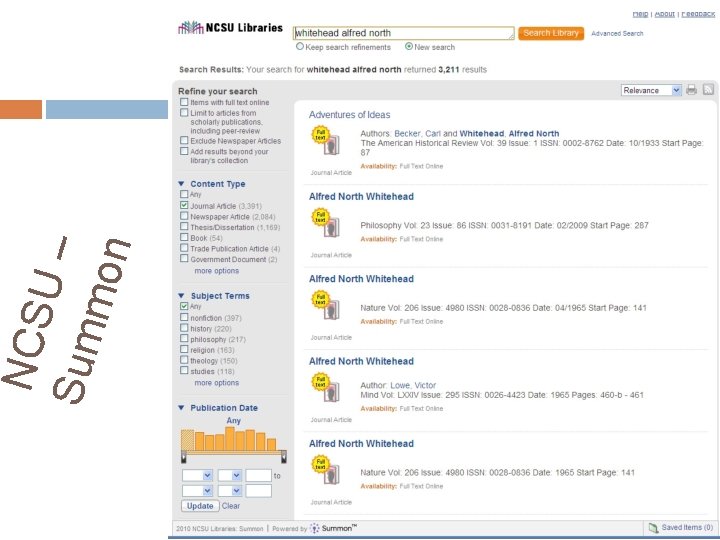Check religion subject term
The image size is (720, 540).
click(184, 349)
